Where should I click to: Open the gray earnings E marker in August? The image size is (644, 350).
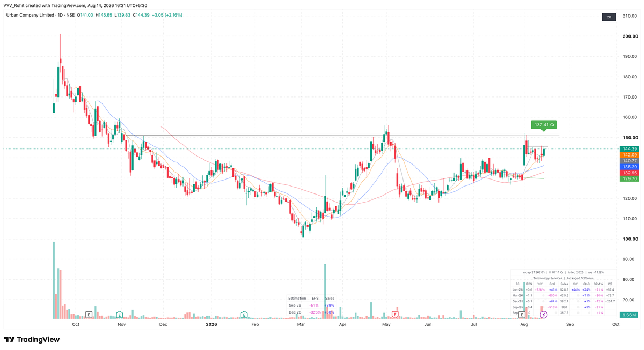(x=522, y=315)
